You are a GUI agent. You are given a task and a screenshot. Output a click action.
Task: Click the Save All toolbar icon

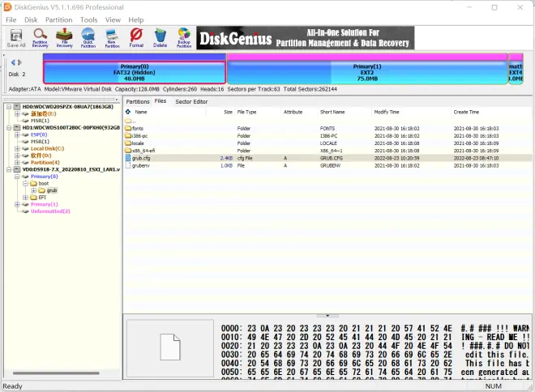(16, 38)
